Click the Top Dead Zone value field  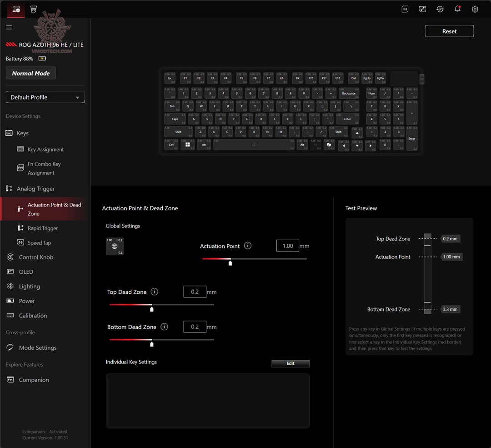(195, 292)
